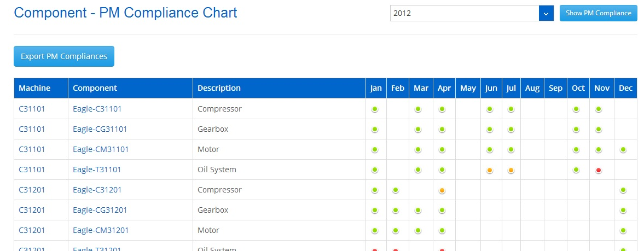The image size is (644, 251).
Task: Click the Description column header
Action: 219,88
